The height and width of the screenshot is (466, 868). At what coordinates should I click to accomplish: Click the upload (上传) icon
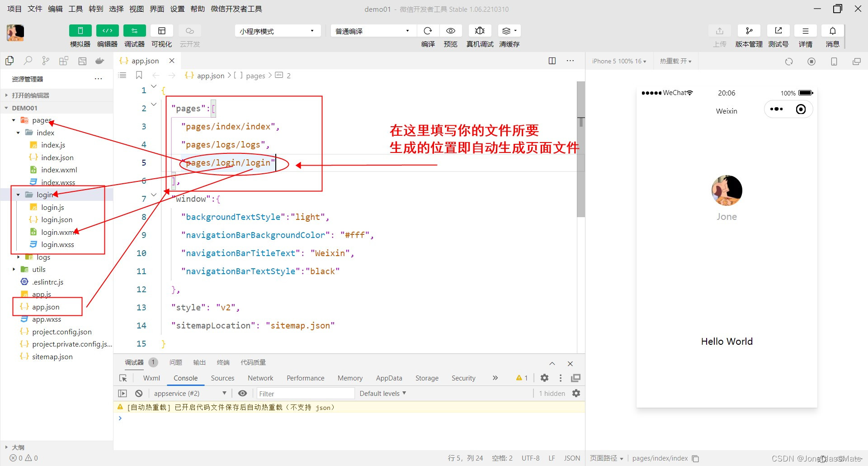[x=720, y=31]
